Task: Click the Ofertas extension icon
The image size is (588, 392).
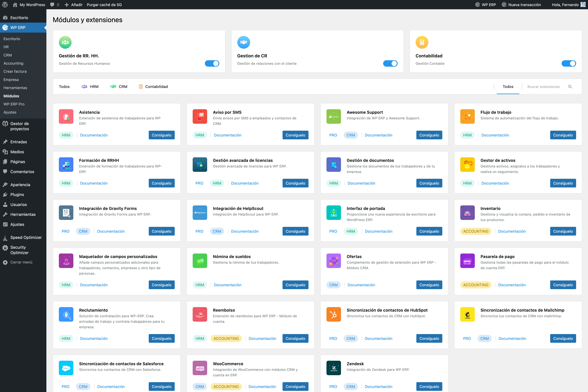Action: 334,261
